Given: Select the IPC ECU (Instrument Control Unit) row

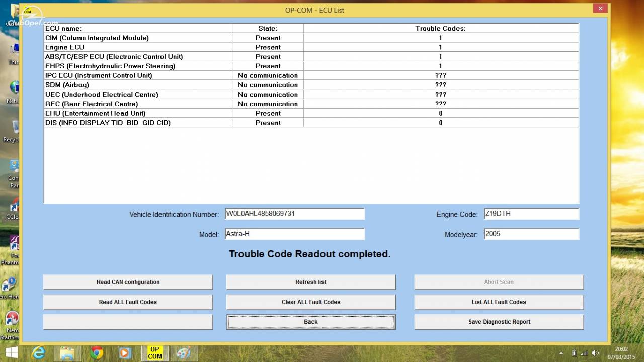Looking at the screenshot, I should click(x=311, y=75).
